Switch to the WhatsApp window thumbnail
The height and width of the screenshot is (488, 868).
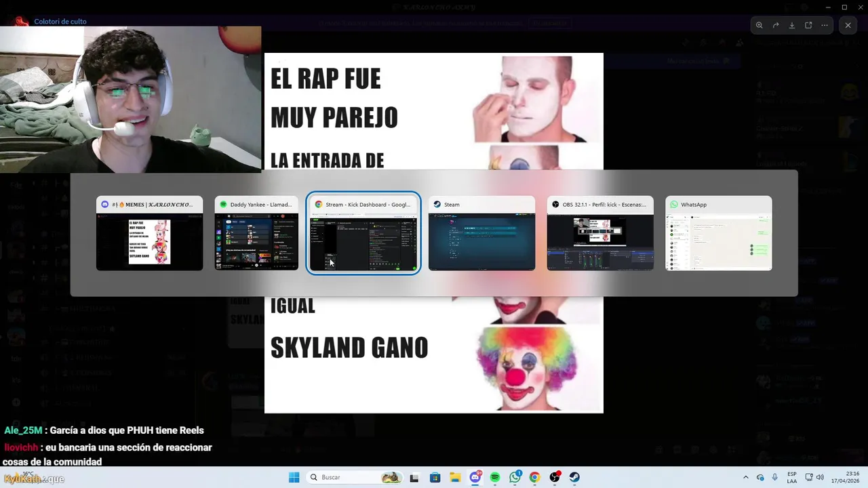point(719,233)
